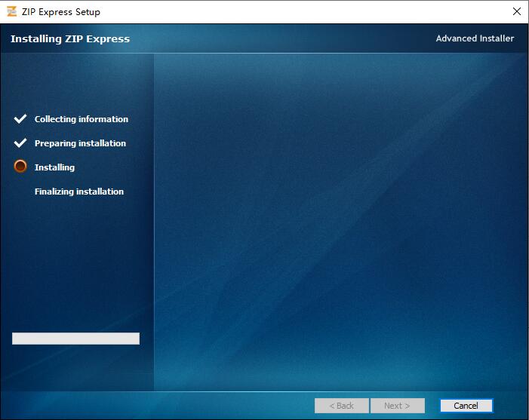This screenshot has height=420, width=529.
Task: Click the disabled Next > button
Action: click(398, 406)
